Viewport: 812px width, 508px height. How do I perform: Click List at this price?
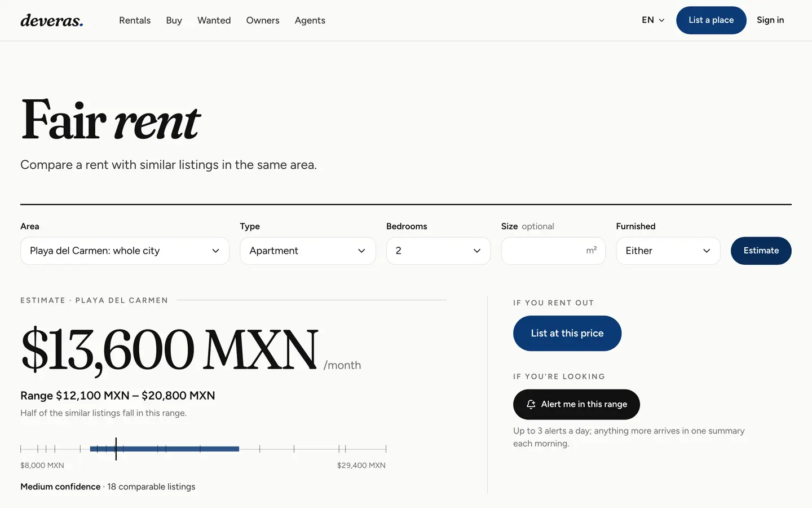pyautogui.click(x=567, y=333)
